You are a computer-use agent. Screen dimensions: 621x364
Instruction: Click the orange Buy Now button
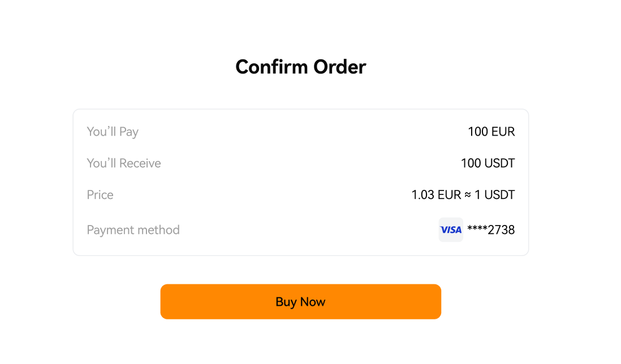[x=300, y=301]
